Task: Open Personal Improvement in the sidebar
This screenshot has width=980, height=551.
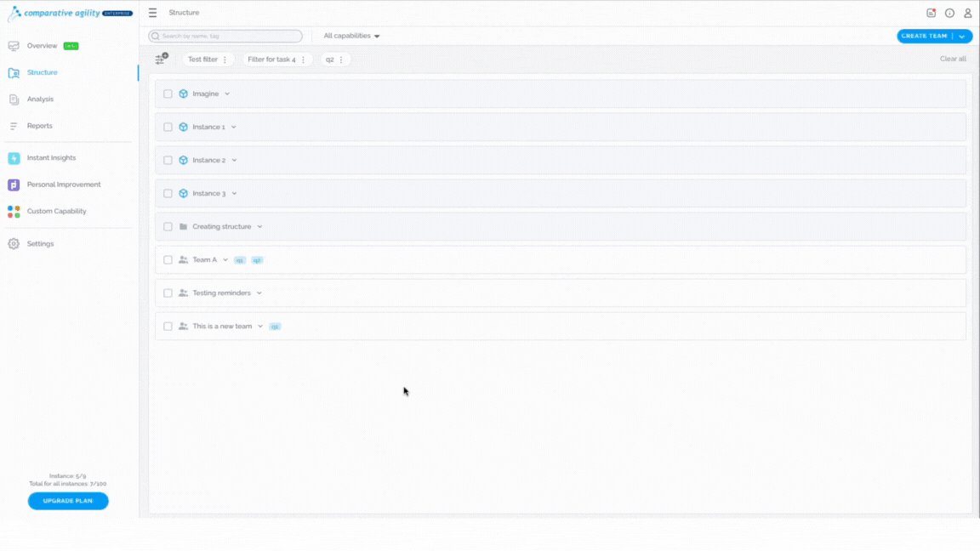Action: coord(64,185)
